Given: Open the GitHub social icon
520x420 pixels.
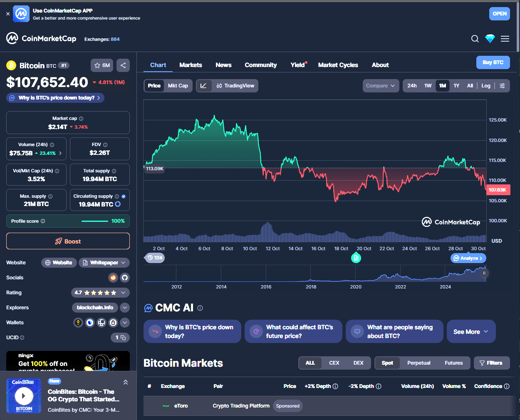Looking at the screenshot, I should point(125,278).
